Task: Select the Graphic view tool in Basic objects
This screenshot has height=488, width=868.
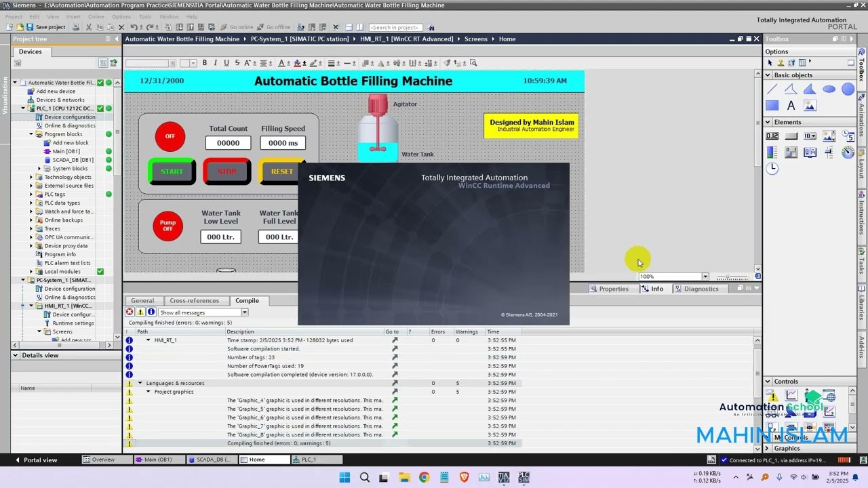Action: pos(810,105)
